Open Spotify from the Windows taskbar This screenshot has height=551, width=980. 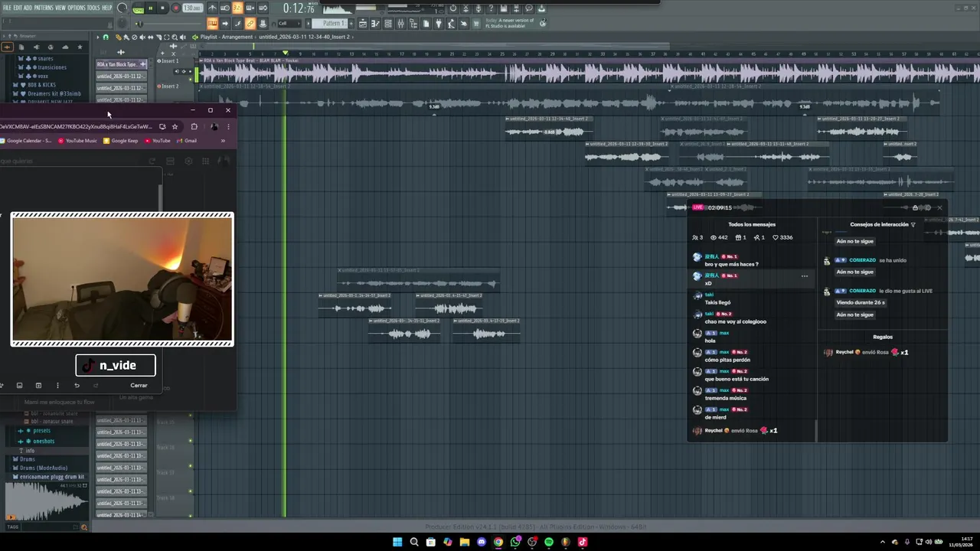(549, 542)
